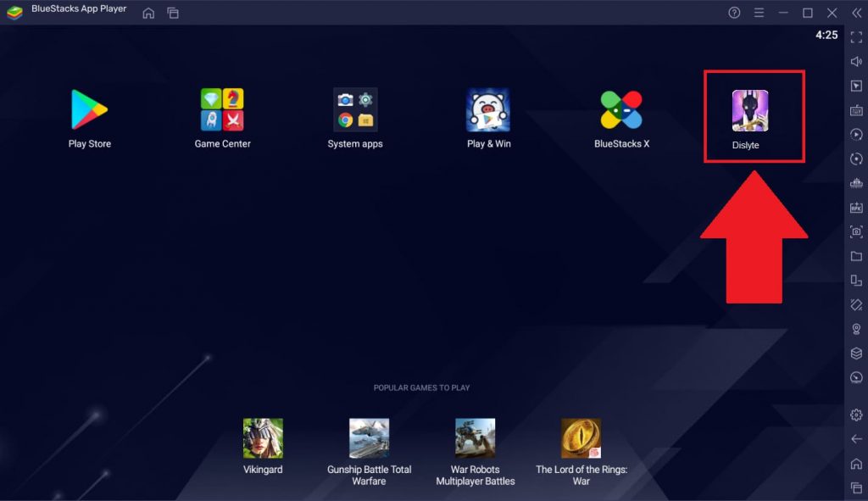The width and height of the screenshot is (868, 501).
Task: Close the BlueStacks App Player window
Action: 832,12
